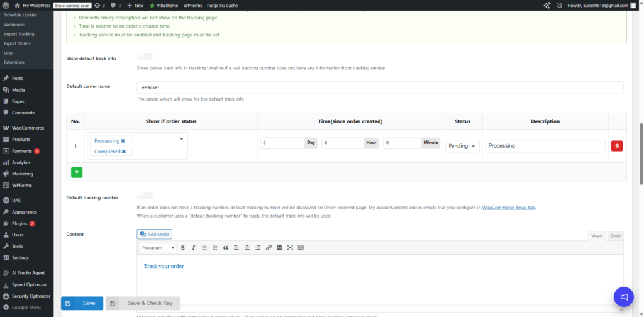Expand the order status multi-select arrow
Image resolution: width=644 pixels, height=317 pixels.
(x=181, y=139)
